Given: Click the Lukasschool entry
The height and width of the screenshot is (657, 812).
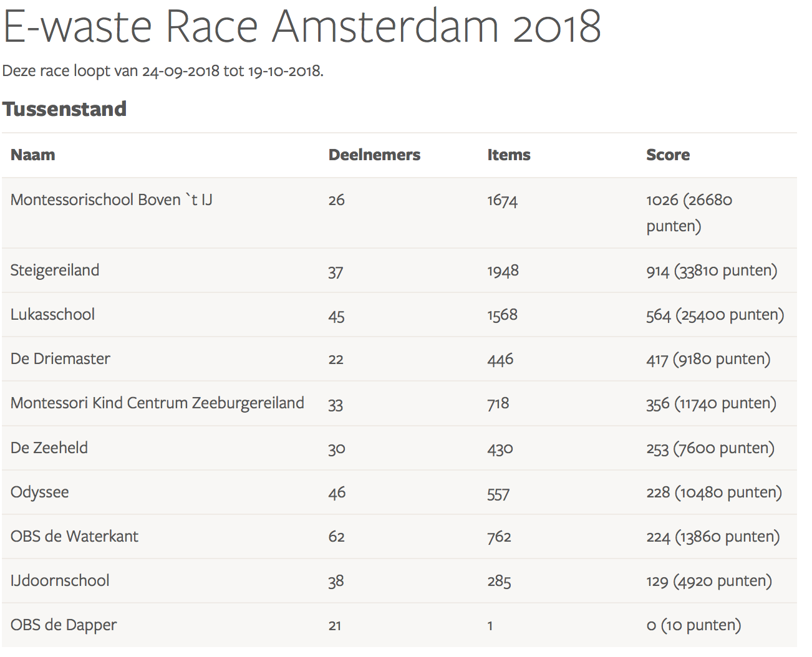Looking at the screenshot, I should pos(53,315).
